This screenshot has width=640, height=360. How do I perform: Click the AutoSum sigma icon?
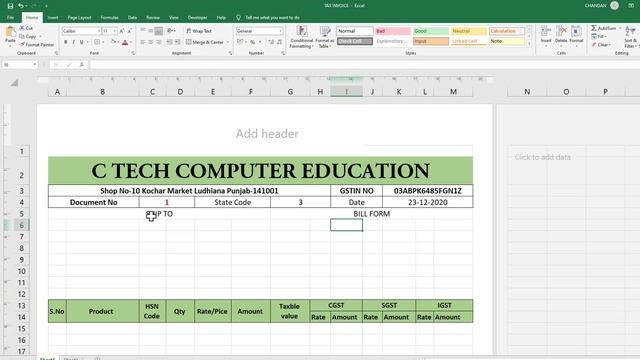pyautogui.click(x=594, y=28)
